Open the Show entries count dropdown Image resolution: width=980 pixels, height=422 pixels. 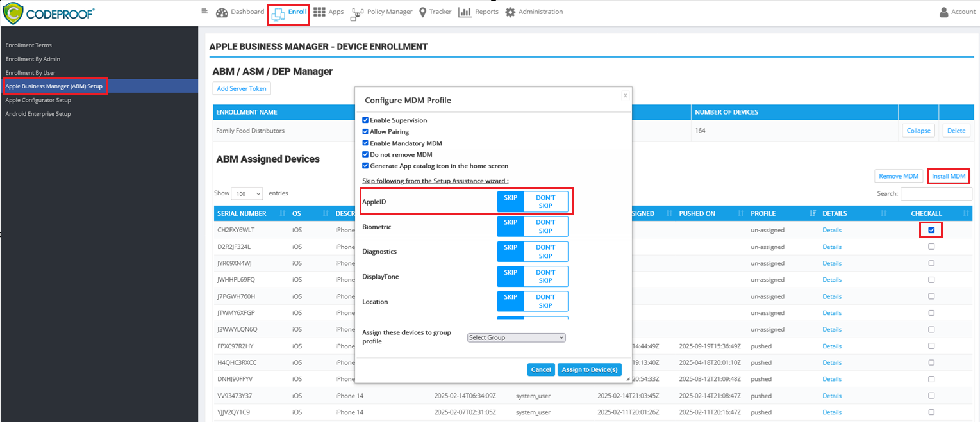tap(247, 193)
